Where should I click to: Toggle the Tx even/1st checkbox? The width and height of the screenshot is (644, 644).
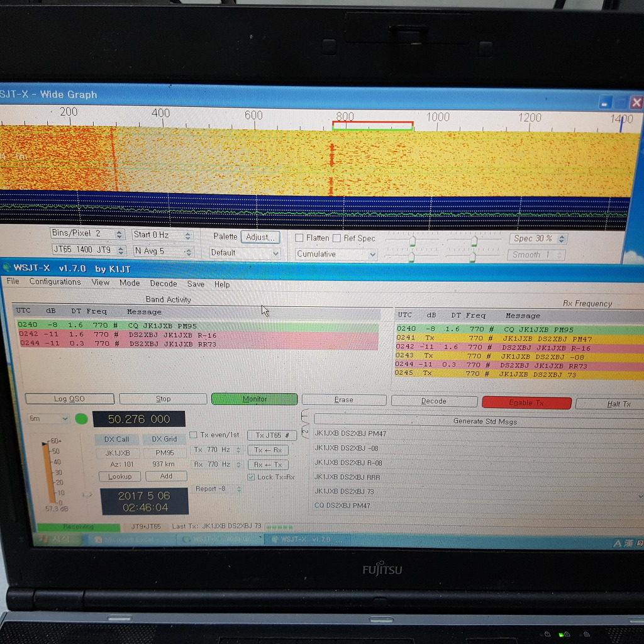[193, 435]
